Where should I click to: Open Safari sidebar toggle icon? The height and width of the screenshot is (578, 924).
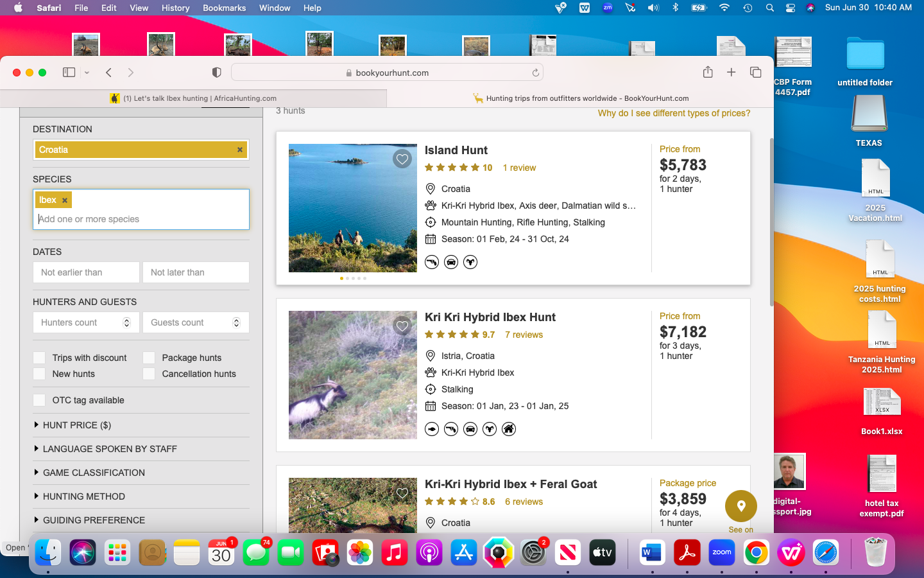click(x=69, y=73)
